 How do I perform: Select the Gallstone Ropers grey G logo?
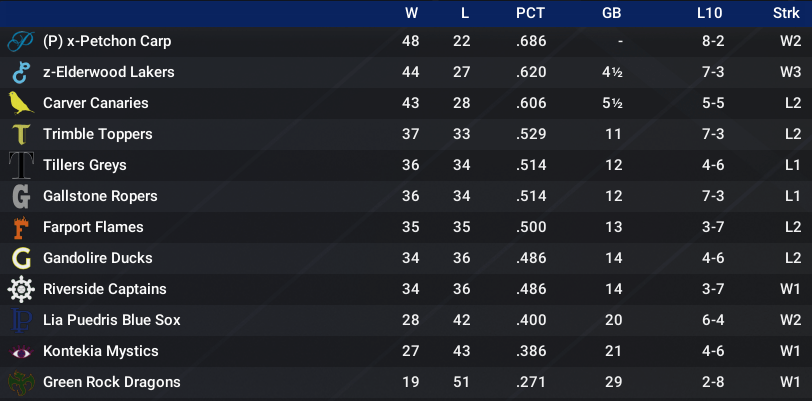coord(21,196)
